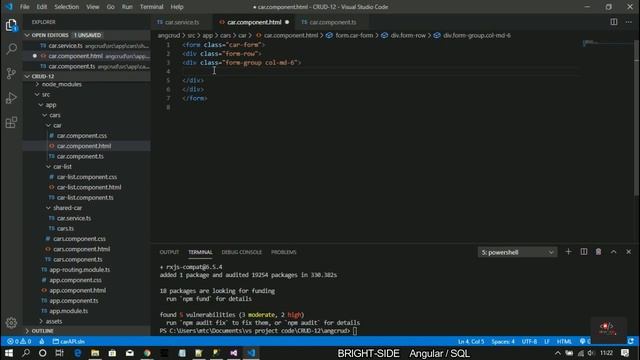This screenshot has height=360, width=640.
Task: Change encoding via UTF-8 status item
Action: tap(529, 341)
